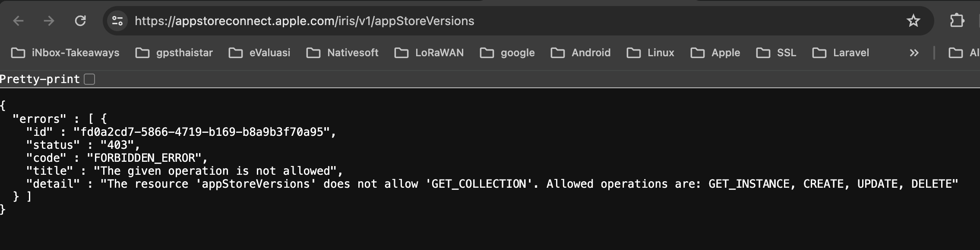Enable the Pretty-print checkbox
The image size is (980, 250).
(89, 79)
